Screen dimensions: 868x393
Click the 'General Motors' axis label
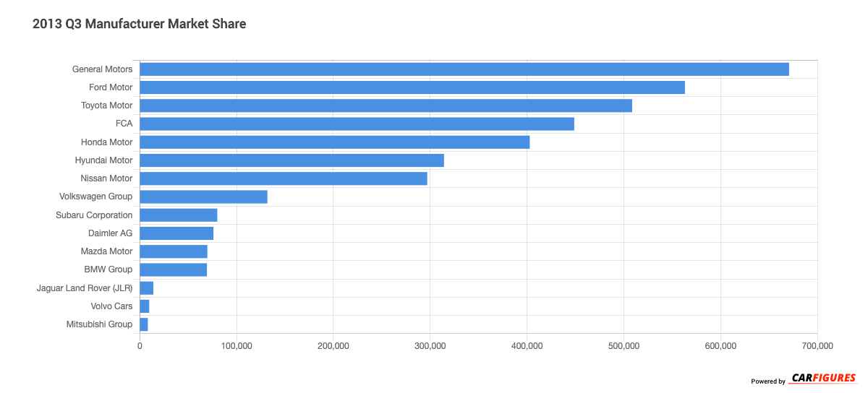tap(102, 69)
